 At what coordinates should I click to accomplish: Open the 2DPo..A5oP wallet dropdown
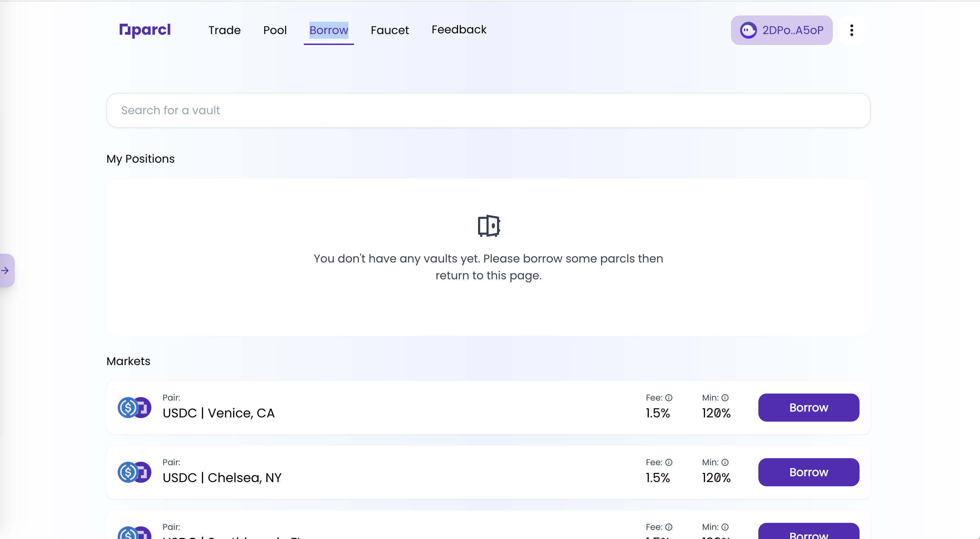coord(792,30)
